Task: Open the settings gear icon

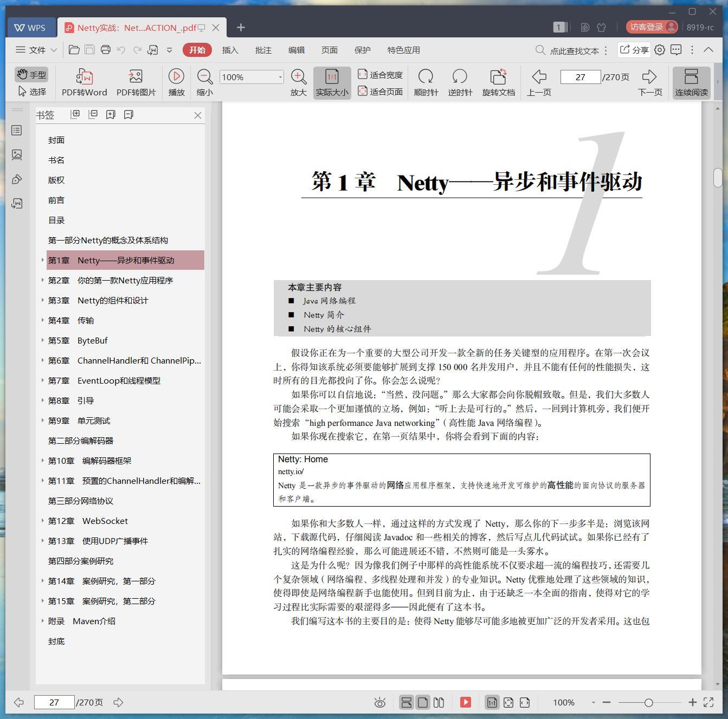Action: (x=659, y=50)
